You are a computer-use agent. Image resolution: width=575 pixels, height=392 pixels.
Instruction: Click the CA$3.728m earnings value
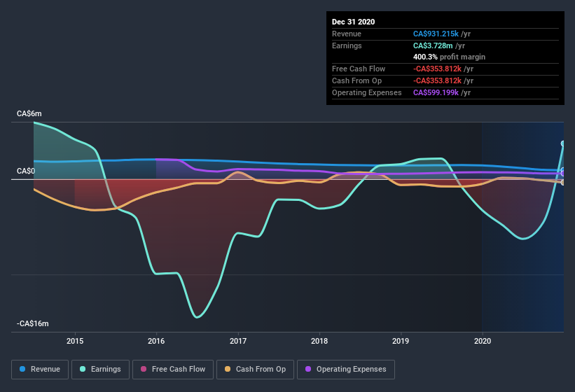[x=434, y=45]
